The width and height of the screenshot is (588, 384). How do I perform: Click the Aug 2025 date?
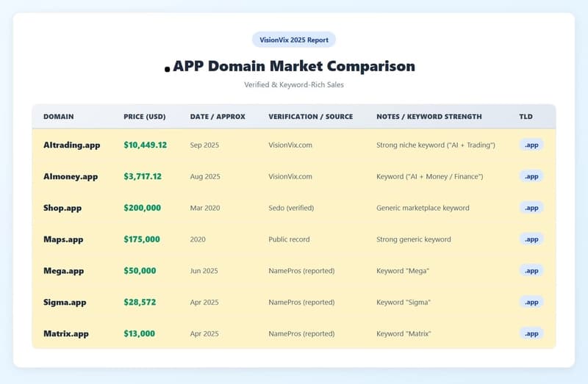205,176
